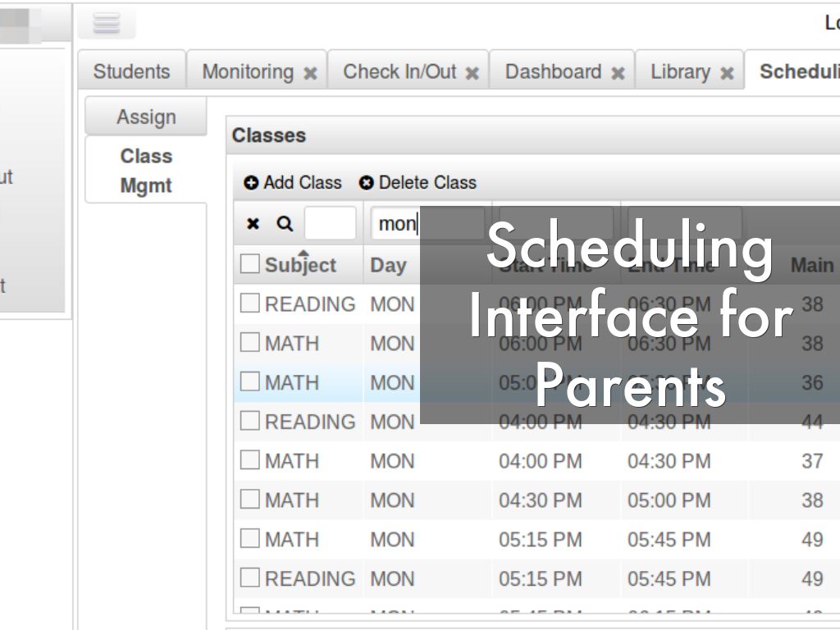
Task: Click the search magnifier icon
Action: (x=284, y=223)
